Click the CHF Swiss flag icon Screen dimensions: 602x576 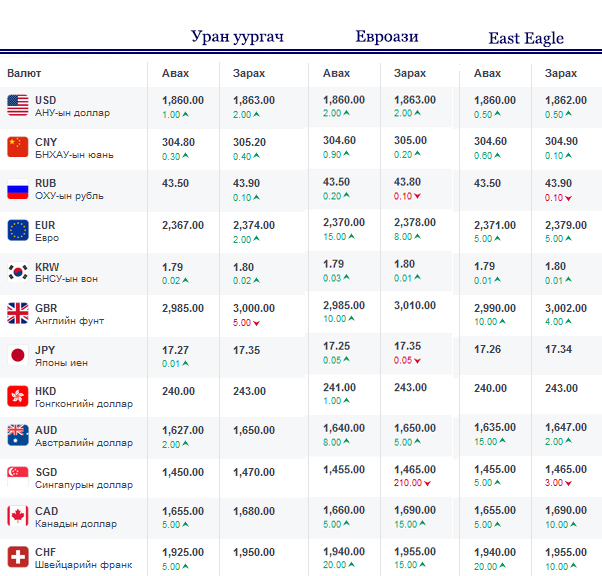tap(18, 558)
